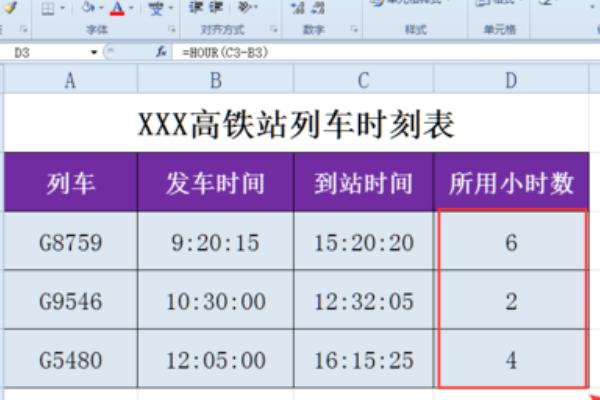Open the 数字 group dialog launcher
The width and height of the screenshot is (600, 400).
(354, 29)
